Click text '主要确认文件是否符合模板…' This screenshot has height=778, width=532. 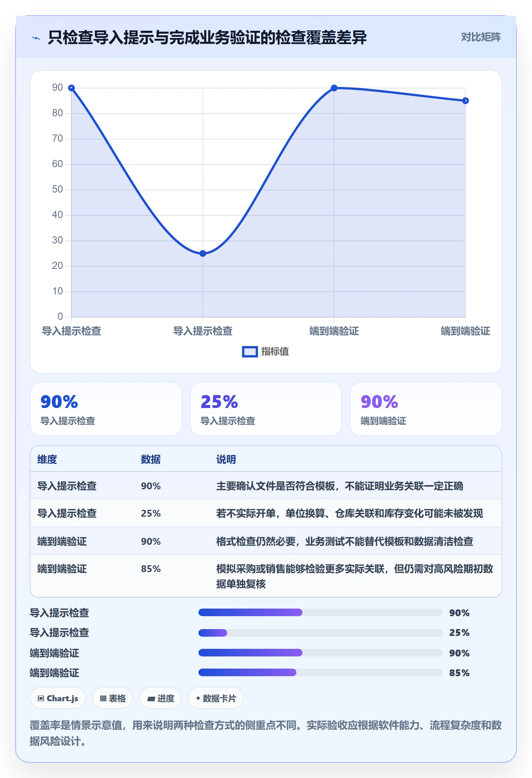click(x=340, y=486)
